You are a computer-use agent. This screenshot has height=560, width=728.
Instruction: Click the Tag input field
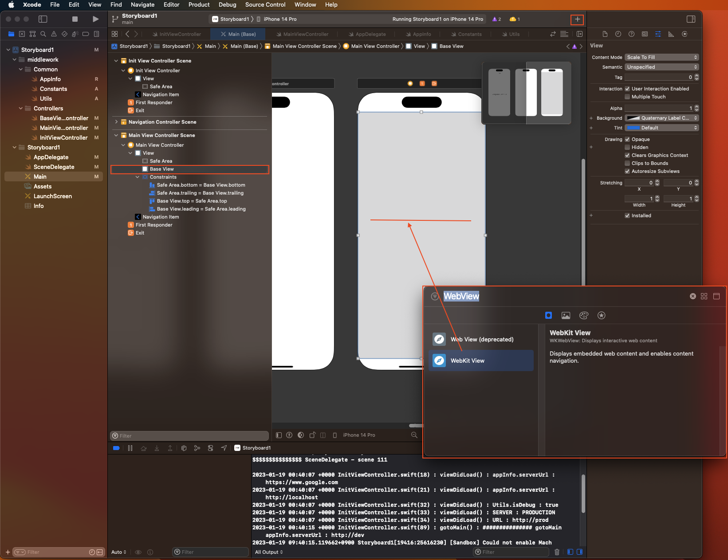click(659, 77)
